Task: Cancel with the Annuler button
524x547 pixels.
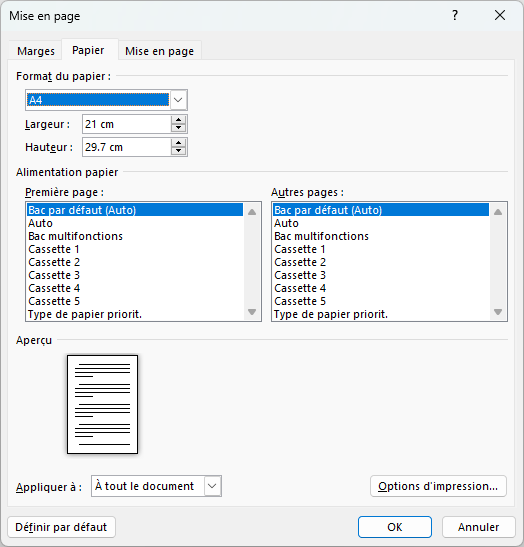Action: tap(479, 527)
